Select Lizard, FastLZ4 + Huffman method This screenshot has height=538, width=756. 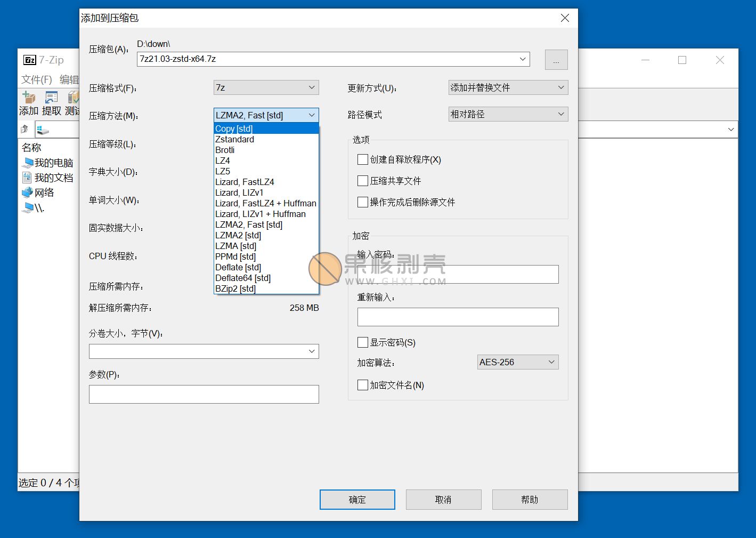pos(266,203)
